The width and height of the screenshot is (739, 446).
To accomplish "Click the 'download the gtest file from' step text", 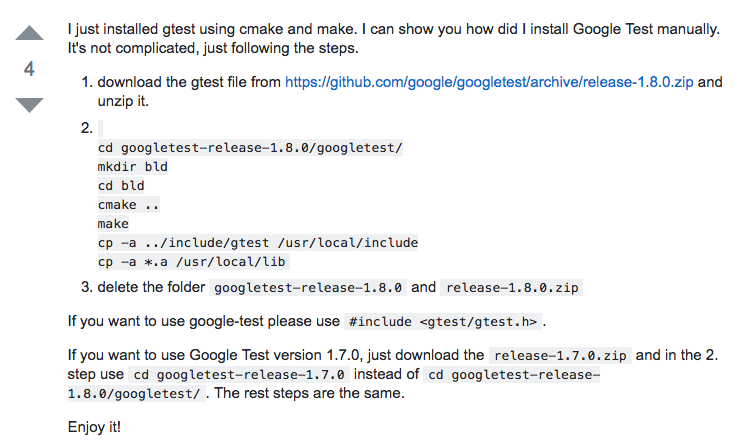I will coord(189,82).
